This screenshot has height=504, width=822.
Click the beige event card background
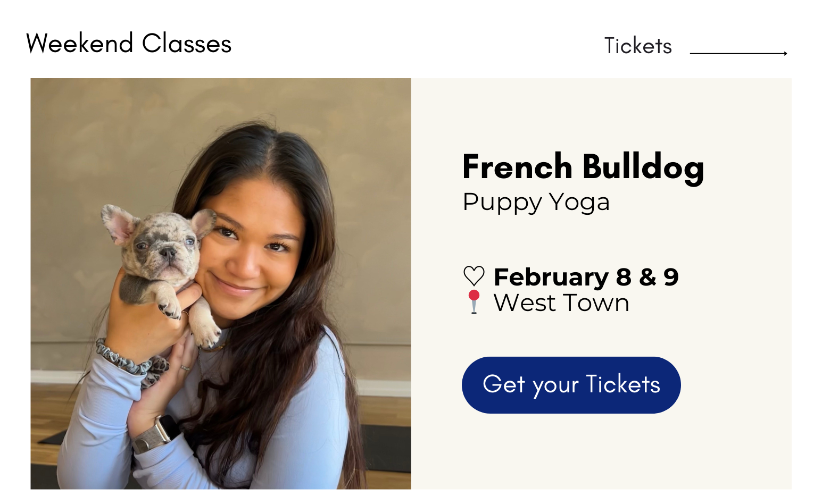pyautogui.click(x=601, y=283)
